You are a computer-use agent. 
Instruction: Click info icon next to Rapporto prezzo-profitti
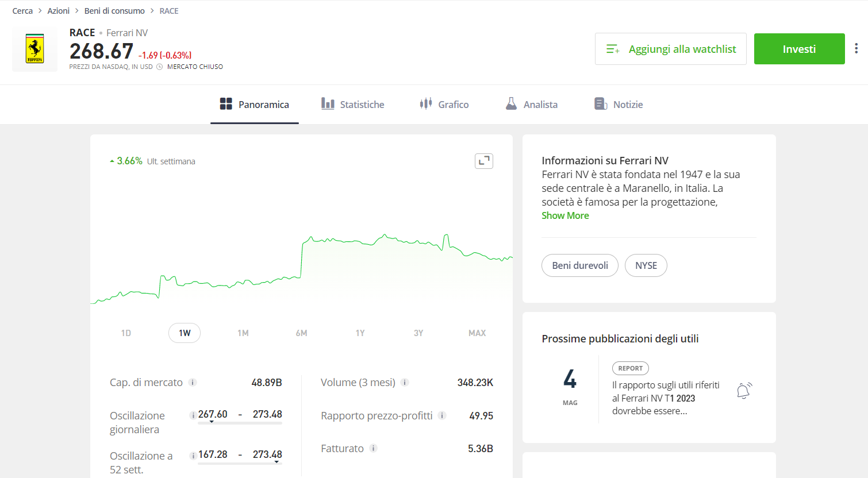coord(442,415)
